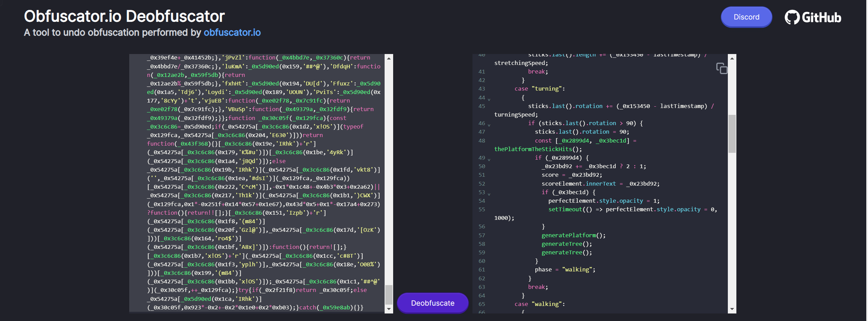The width and height of the screenshot is (868, 321).
Task: Click the case "turning": line
Action: point(540,89)
